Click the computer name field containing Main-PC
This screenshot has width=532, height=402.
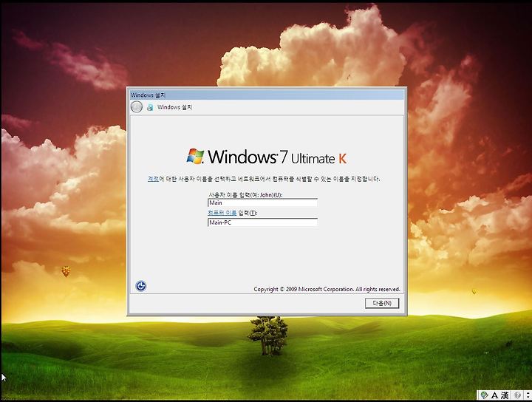click(x=262, y=222)
